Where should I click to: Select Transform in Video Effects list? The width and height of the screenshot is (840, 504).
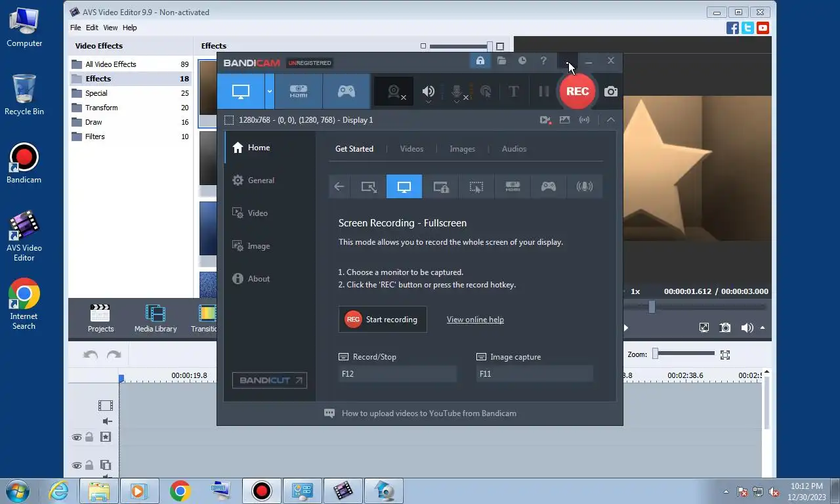click(129, 108)
